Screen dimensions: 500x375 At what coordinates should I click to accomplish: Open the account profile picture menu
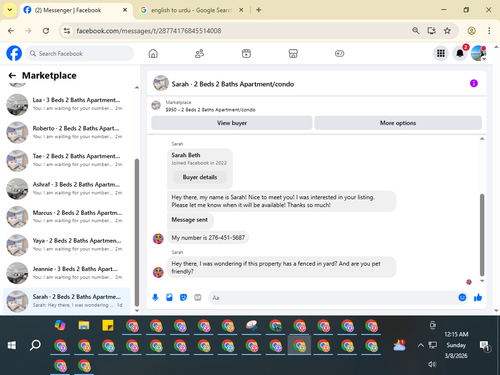tap(479, 53)
